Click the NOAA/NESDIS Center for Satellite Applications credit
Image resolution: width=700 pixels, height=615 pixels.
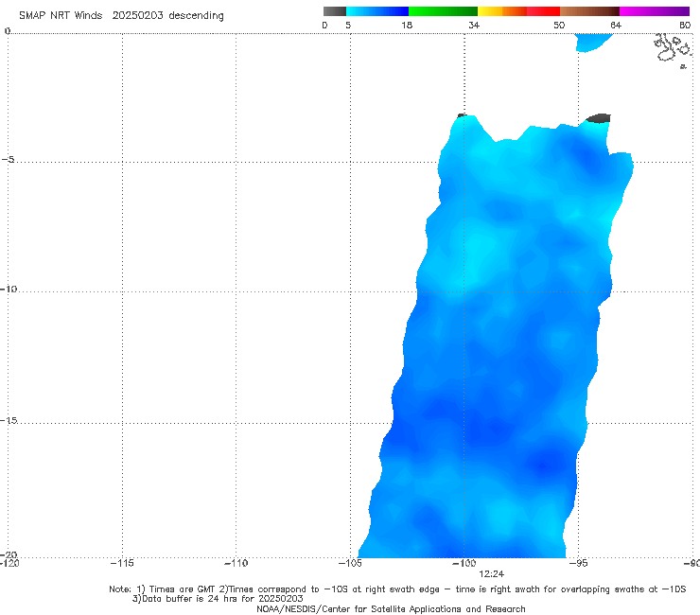[391, 608]
